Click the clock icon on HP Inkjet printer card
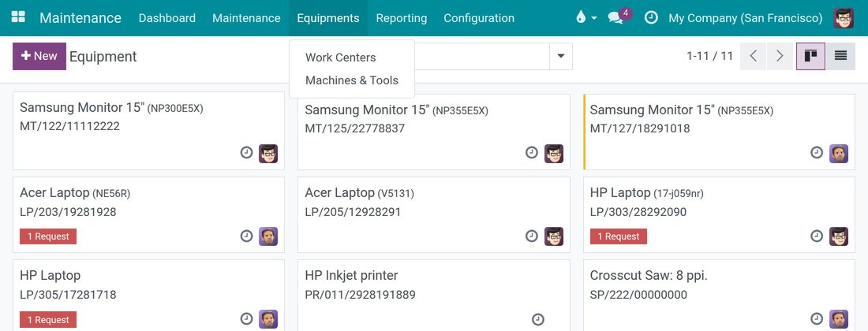Viewport: 868px width, 331px height. click(537, 319)
